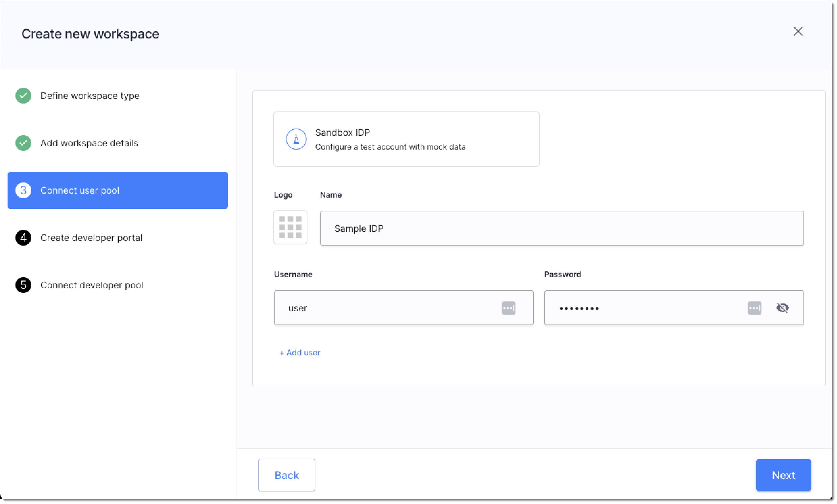Click the Name label

coord(331,195)
